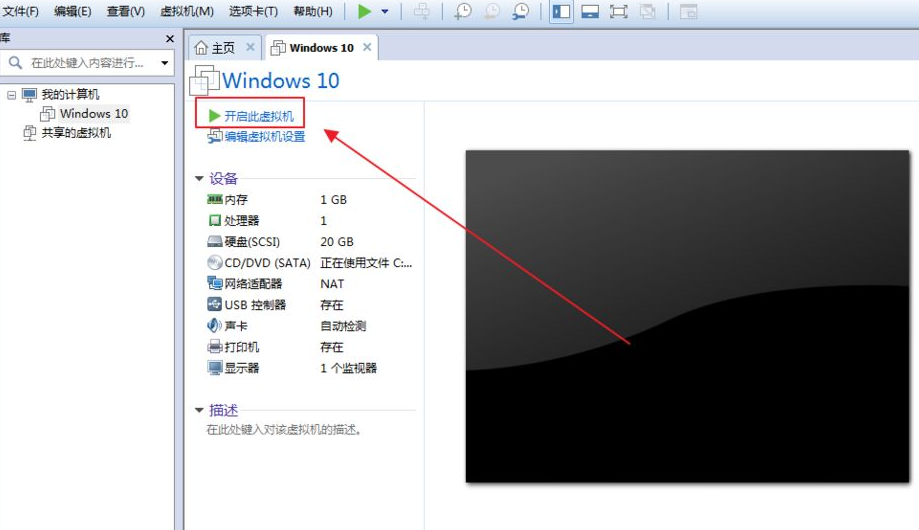Take a snapshot of this virtual machine
This screenshot has width=919, height=530.
click(463, 12)
